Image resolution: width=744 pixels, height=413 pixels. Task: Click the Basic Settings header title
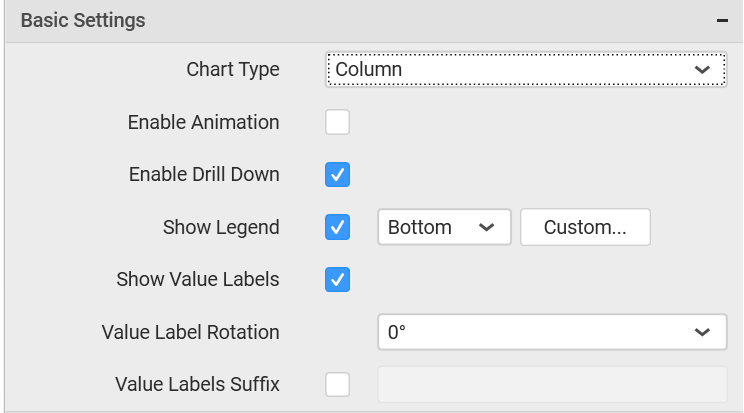pyautogui.click(x=83, y=21)
